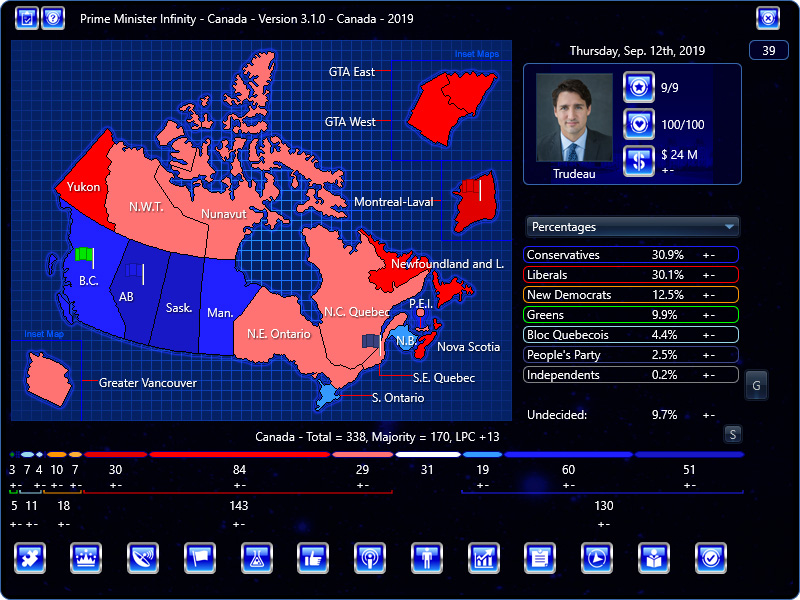
Task: Click the puzzle-piece icon in the bottom toolbar
Action: pyautogui.click(x=30, y=559)
